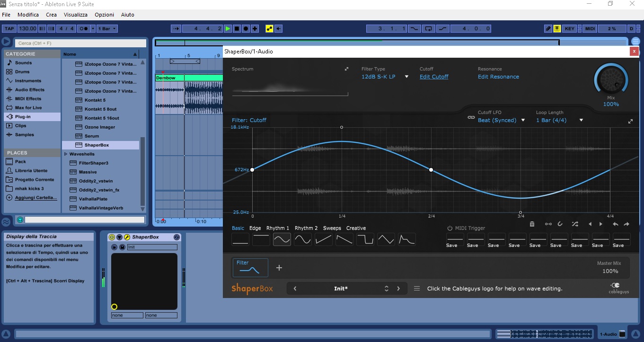Click the Stop transport button

[237, 29]
